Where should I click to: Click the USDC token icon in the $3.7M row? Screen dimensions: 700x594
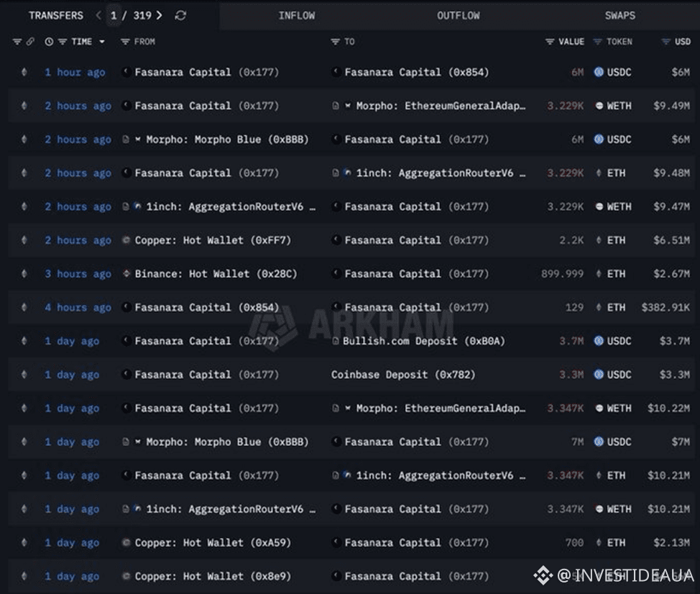[x=599, y=341]
